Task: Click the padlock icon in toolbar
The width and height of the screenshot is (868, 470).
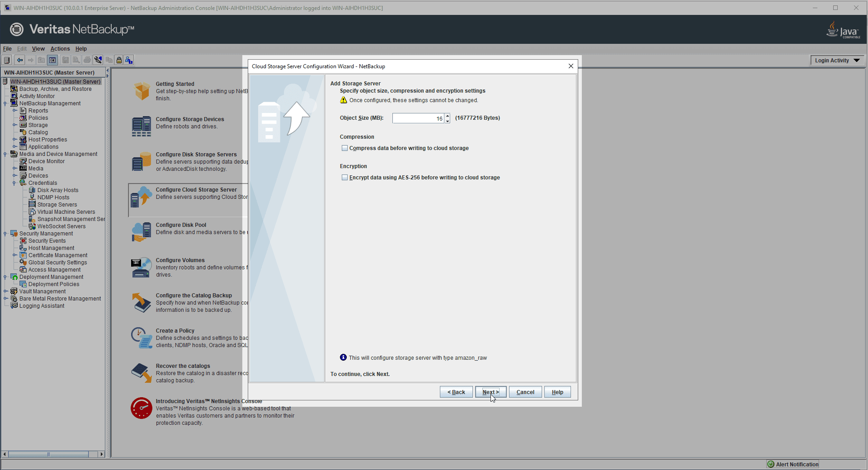Action: (x=119, y=60)
